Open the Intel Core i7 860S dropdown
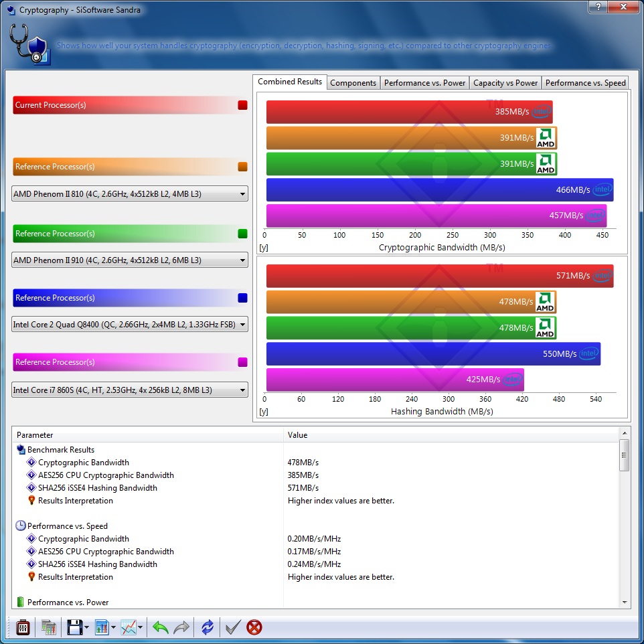Image resolution: width=644 pixels, height=644 pixels. tap(130, 390)
